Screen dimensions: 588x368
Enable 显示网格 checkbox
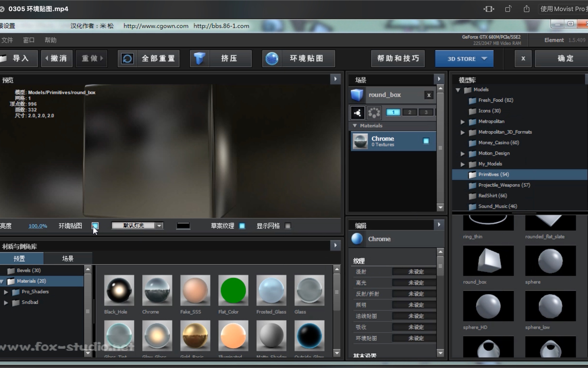(288, 226)
